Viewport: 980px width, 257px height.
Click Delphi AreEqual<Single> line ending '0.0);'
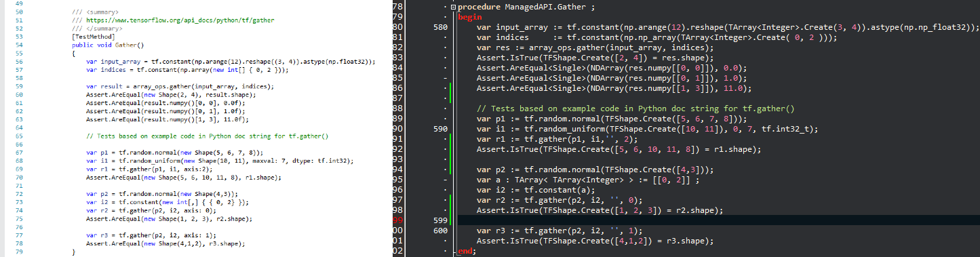tap(611, 68)
